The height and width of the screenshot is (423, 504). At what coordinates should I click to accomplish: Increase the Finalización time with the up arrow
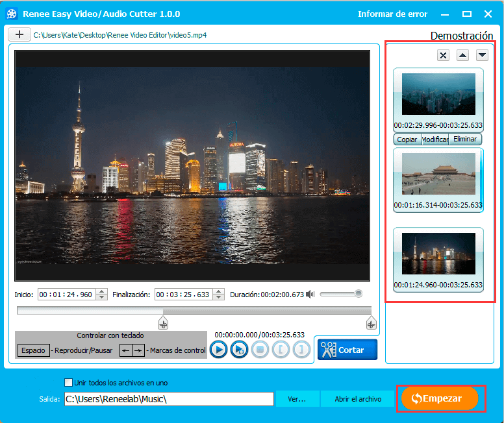coord(219,291)
